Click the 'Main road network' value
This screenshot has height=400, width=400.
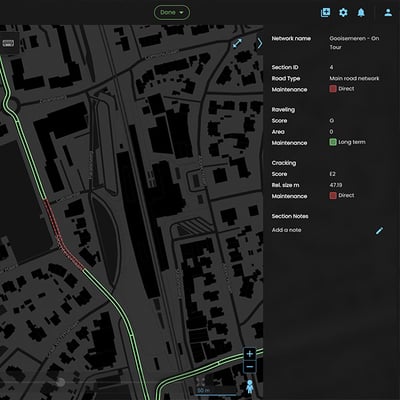pyautogui.click(x=354, y=78)
